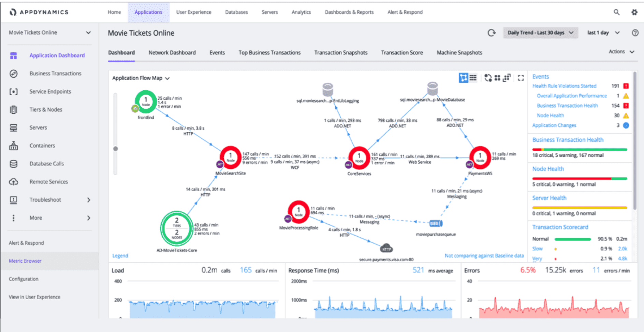Click the Servers sidebar icon
This screenshot has width=644, height=332.
click(x=14, y=128)
